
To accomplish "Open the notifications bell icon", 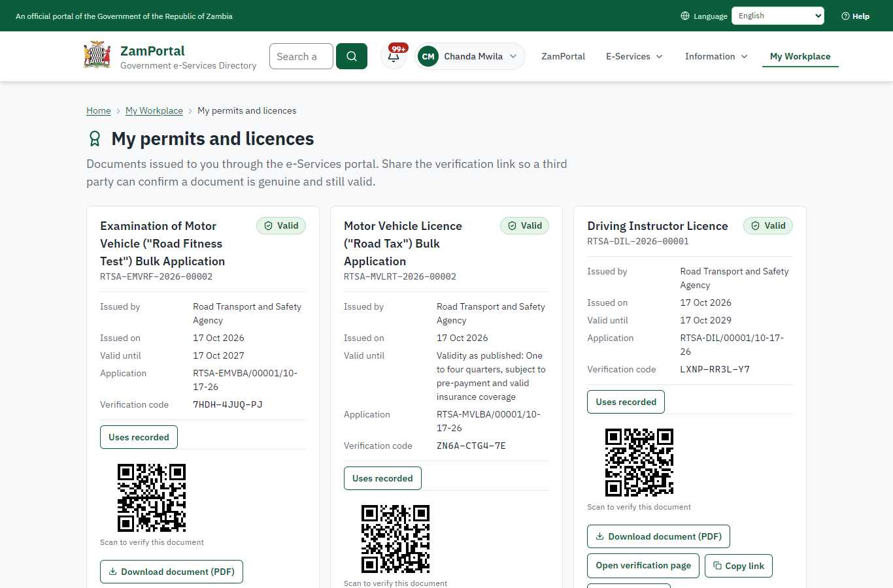I will click(x=394, y=56).
